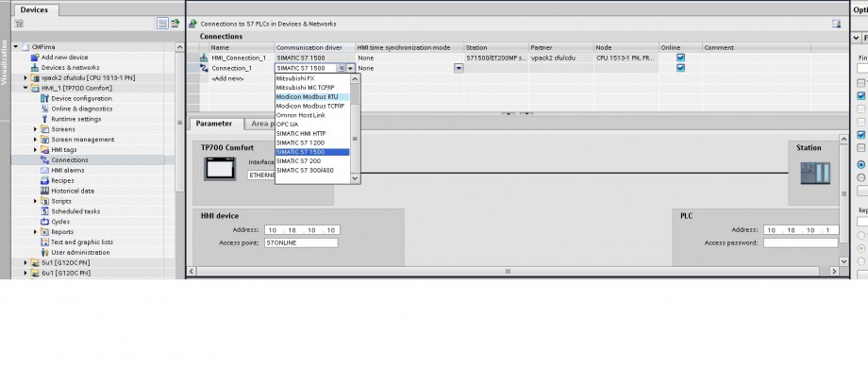Select Connections in the project tree
Image resolution: width=868 pixels, height=367 pixels.
[x=69, y=160]
